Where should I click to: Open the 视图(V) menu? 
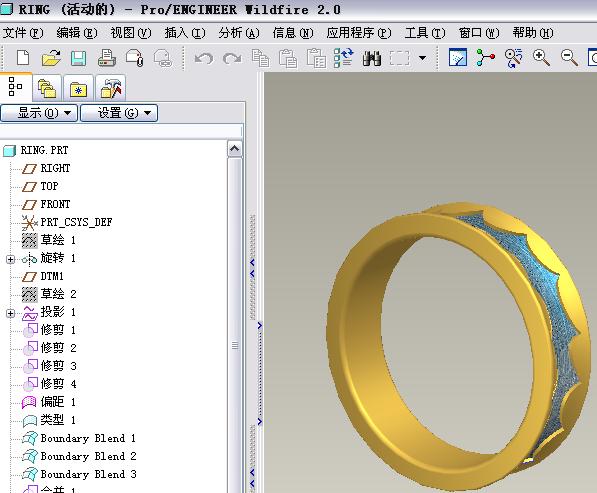(131, 33)
